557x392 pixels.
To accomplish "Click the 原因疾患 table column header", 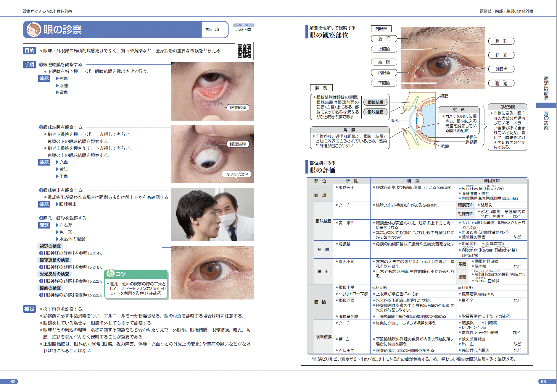I will 492,181.
